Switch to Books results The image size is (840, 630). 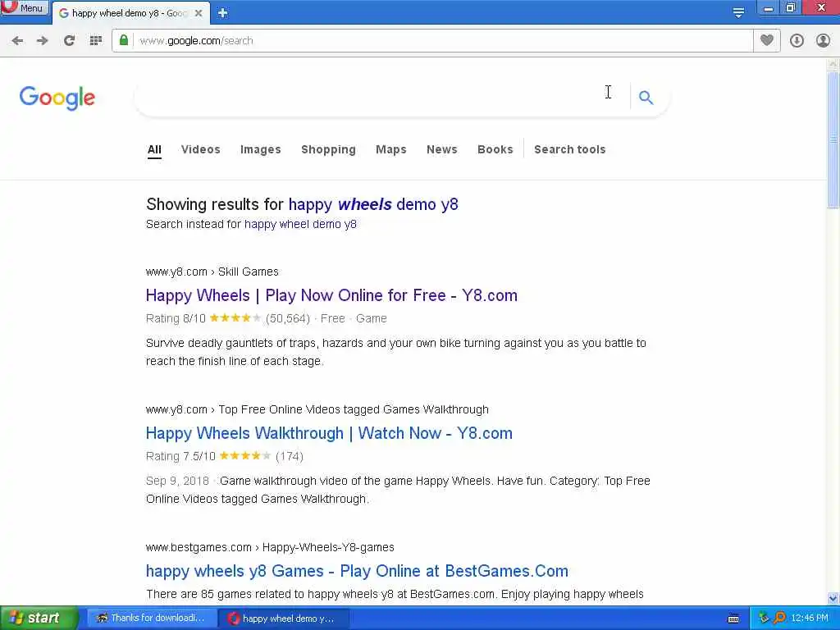pyautogui.click(x=495, y=149)
